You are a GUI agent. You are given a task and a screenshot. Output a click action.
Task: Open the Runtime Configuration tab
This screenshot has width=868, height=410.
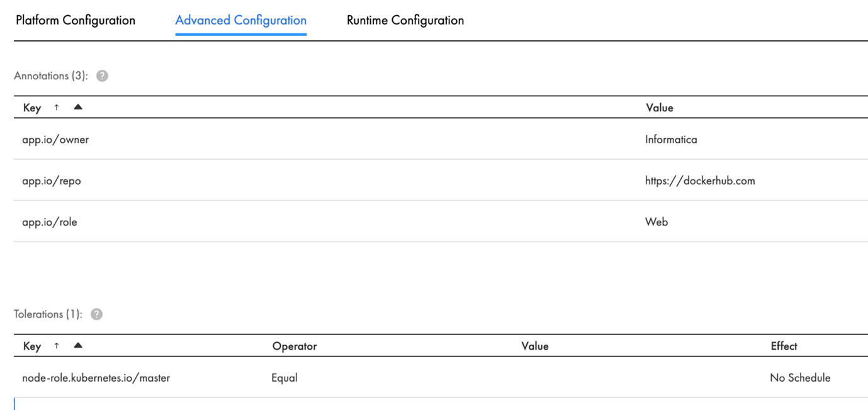[x=405, y=20]
